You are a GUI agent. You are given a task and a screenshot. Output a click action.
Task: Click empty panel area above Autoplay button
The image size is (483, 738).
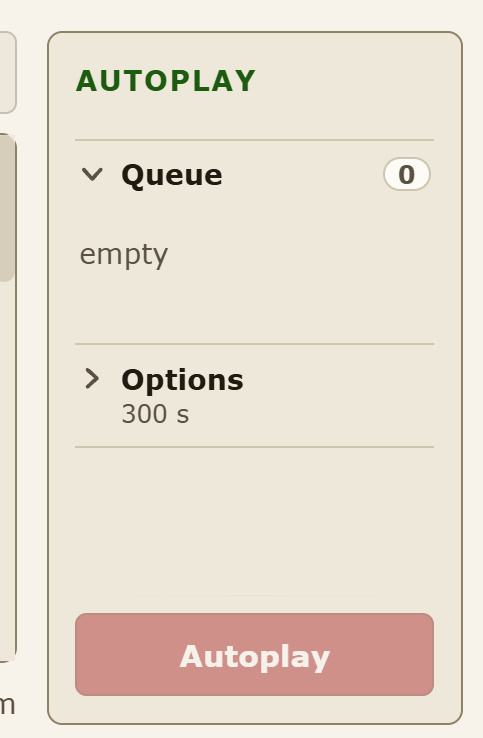tap(254, 527)
